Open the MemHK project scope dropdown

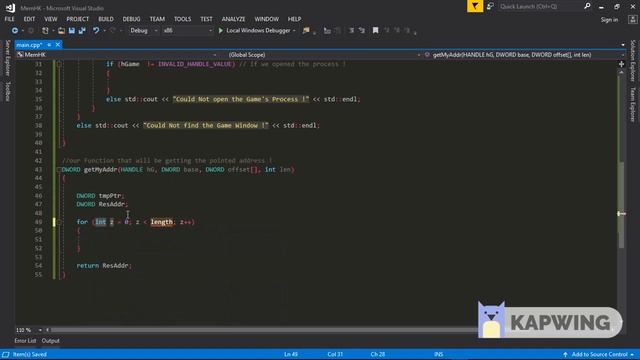pos(116,55)
